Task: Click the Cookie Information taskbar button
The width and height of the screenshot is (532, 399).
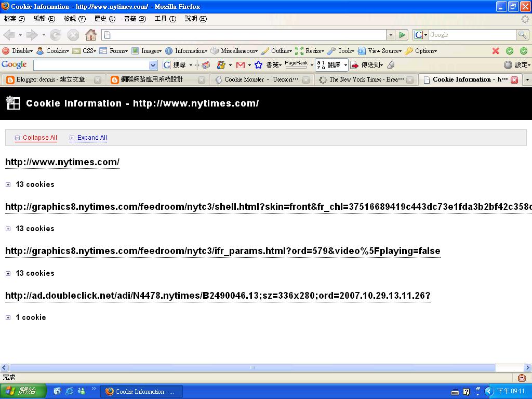Action: 141,392
